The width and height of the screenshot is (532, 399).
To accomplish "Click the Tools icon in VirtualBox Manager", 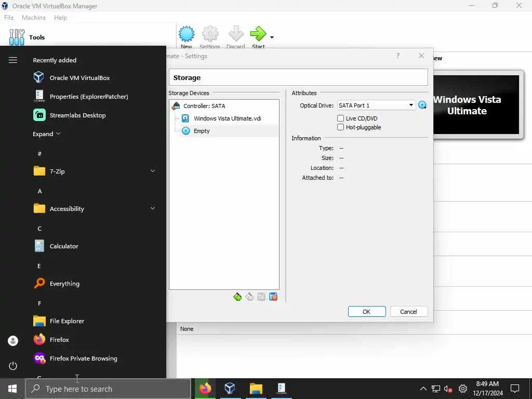I will 17,37.
